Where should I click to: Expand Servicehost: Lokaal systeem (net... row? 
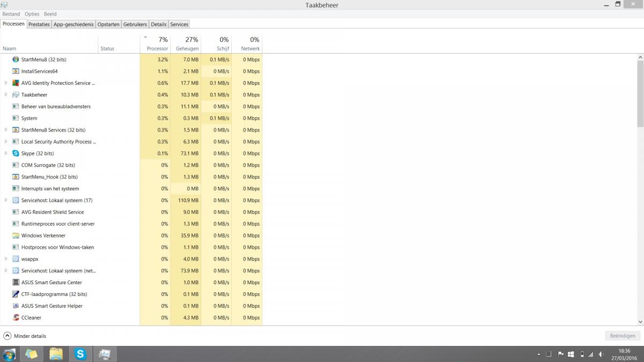6,271
